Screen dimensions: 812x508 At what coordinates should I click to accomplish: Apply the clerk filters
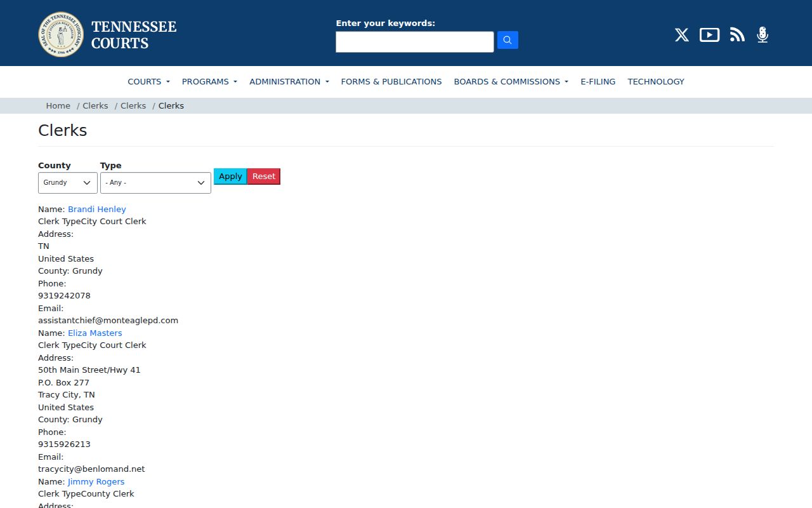(x=230, y=177)
